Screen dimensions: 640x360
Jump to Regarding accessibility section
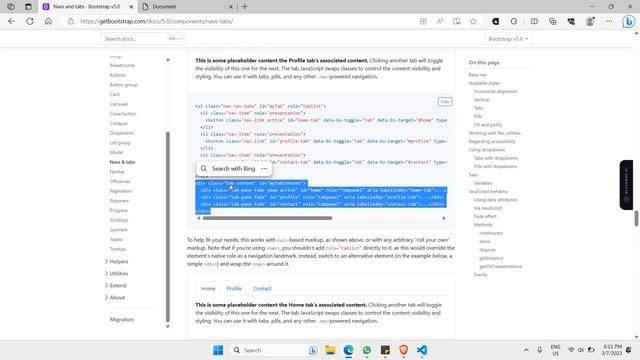click(x=492, y=142)
